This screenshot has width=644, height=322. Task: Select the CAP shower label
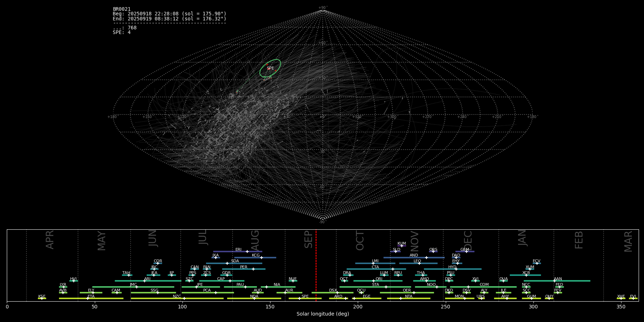tap(221, 279)
